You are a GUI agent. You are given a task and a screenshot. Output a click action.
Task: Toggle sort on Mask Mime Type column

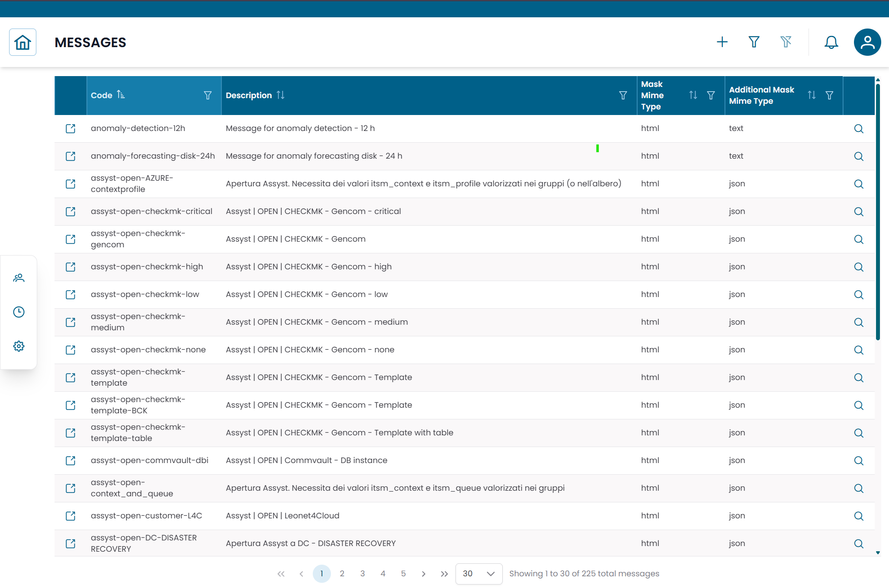[693, 95]
